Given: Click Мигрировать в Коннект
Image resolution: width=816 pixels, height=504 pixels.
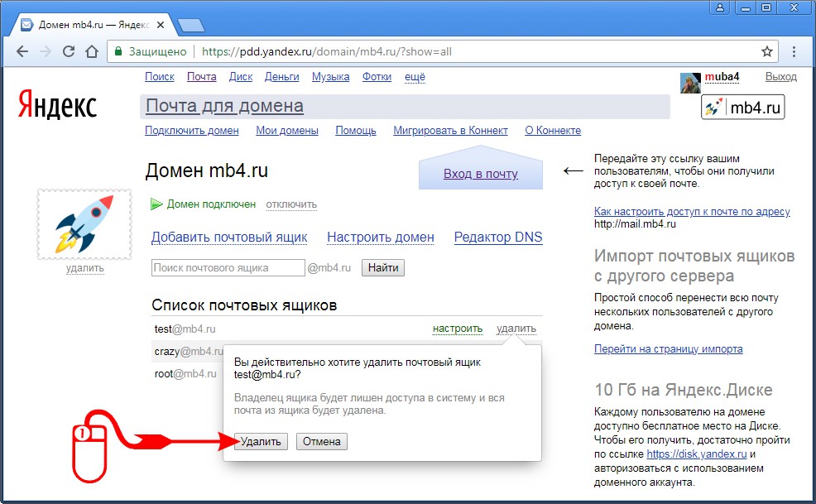Looking at the screenshot, I should (450, 130).
